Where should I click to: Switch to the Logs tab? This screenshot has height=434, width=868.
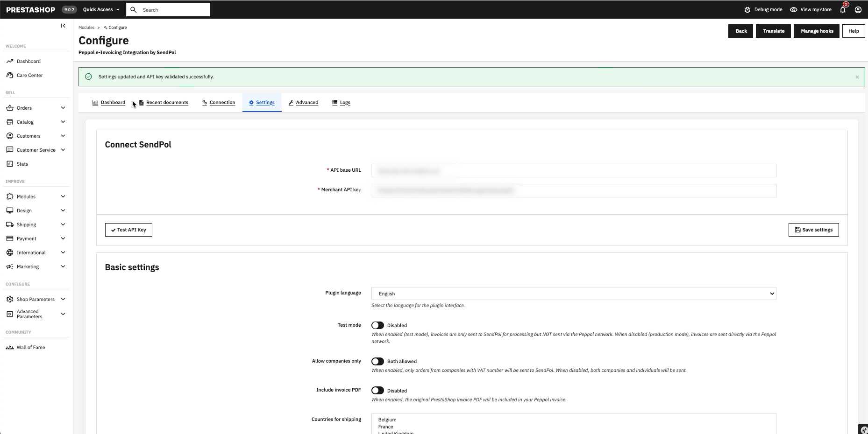pos(341,103)
